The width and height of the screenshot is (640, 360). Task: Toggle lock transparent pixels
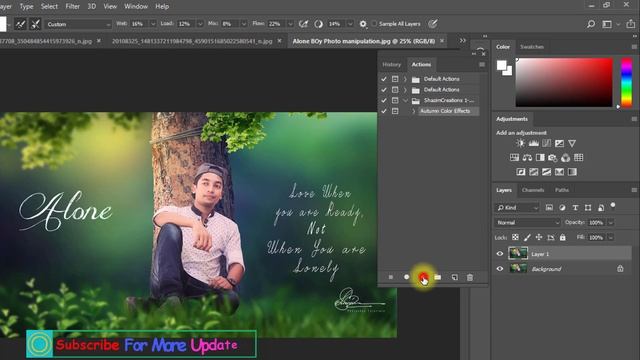pyautogui.click(x=515, y=237)
